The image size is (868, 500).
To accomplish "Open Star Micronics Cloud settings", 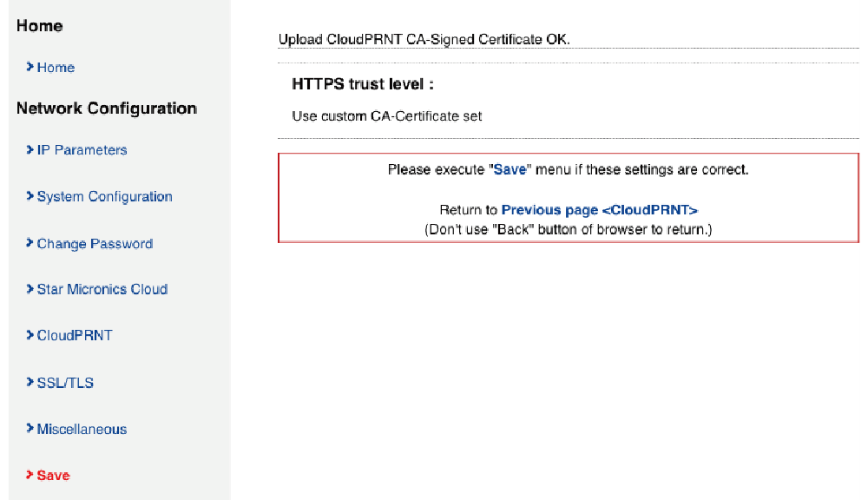I will (102, 289).
